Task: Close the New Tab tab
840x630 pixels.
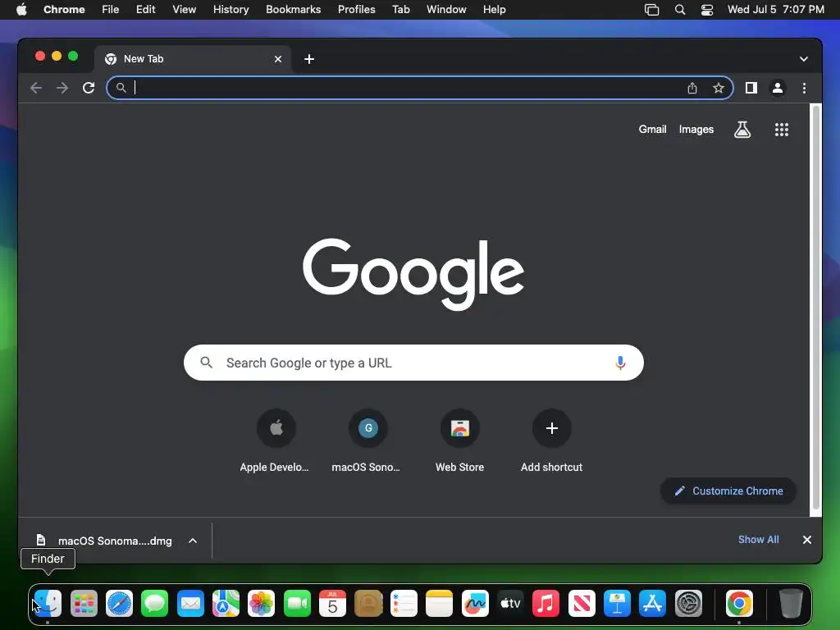Action: click(x=278, y=59)
